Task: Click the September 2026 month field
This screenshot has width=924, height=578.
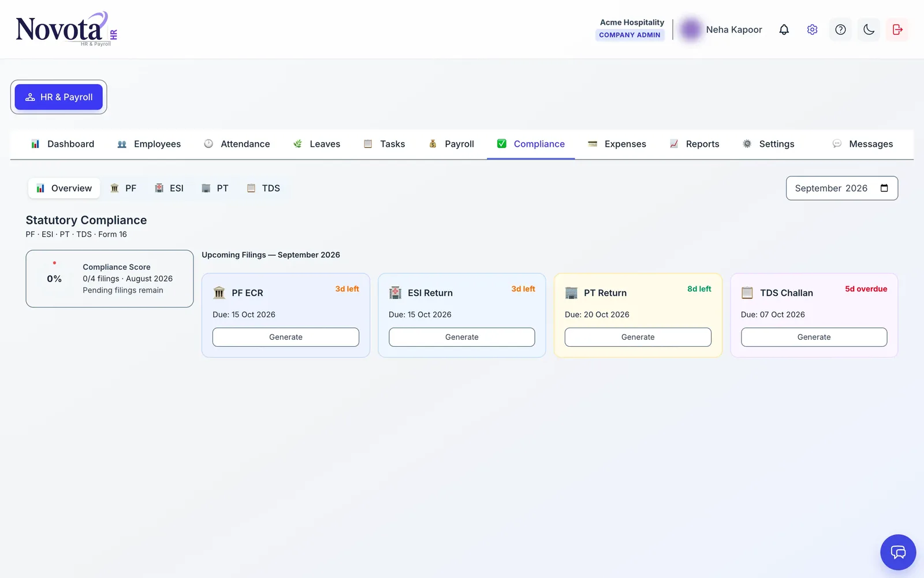Action: [x=842, y=188]
